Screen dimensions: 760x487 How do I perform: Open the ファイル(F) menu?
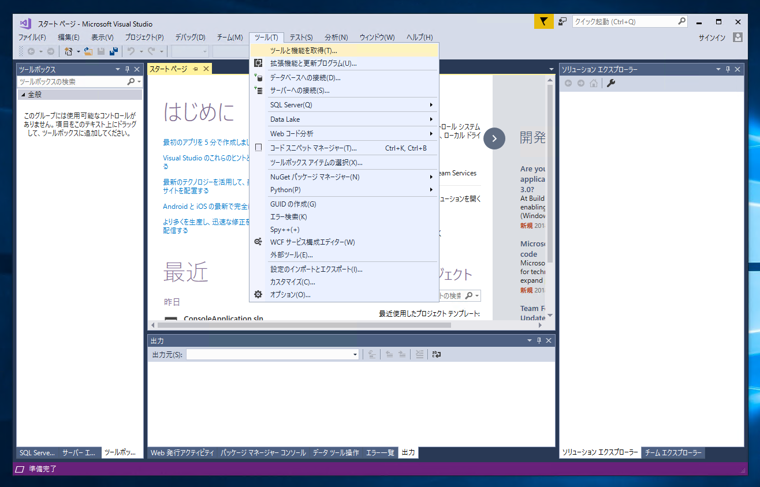click(x=32, y=37)
